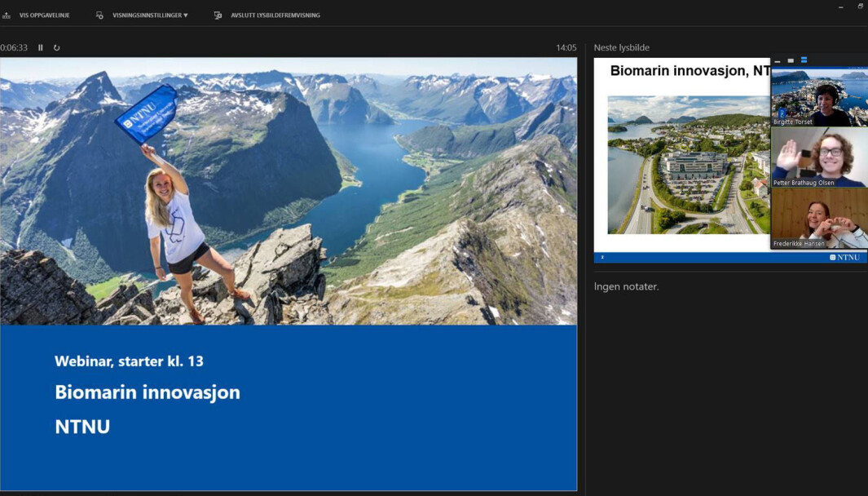Viewport: 868px width, 496px height.
Task: Switch video panel to stacked gallery view icon
Action: click(x=804, y=60)
